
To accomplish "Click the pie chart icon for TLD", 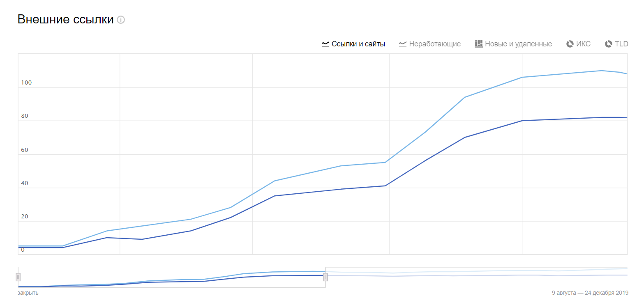I will pos(609,44).
